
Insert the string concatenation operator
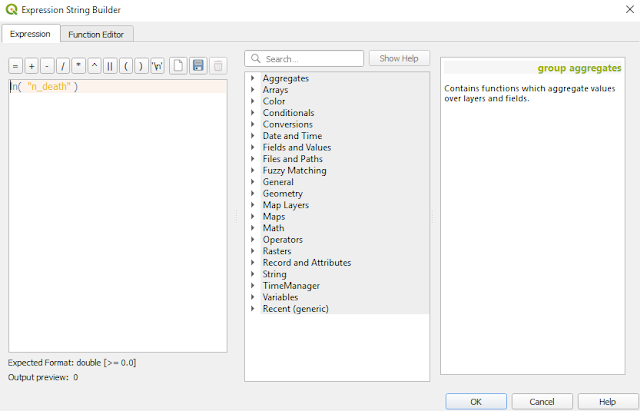(110, 66)
